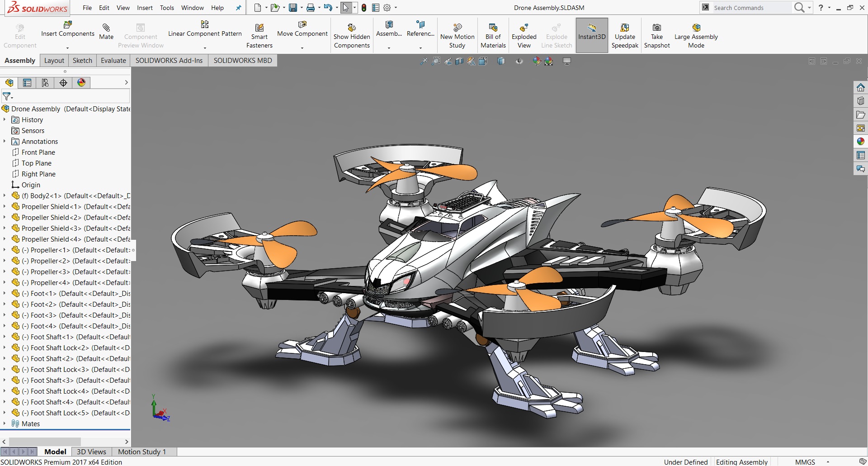Image resolution: width=868 pixels, height=466 pixels.
Task: Click Zoom to Fit in the view toolbar
Action: (x=424, y=61)
